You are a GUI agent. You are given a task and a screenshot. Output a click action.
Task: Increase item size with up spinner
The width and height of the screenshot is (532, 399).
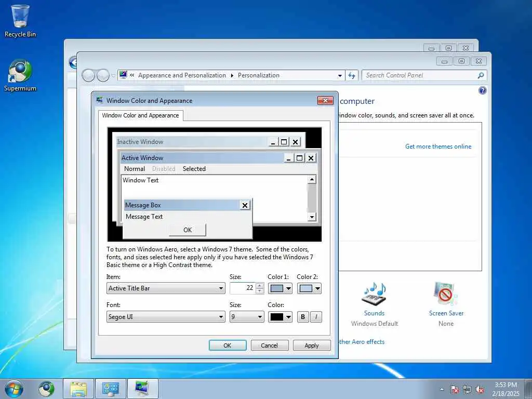point(260,285)
